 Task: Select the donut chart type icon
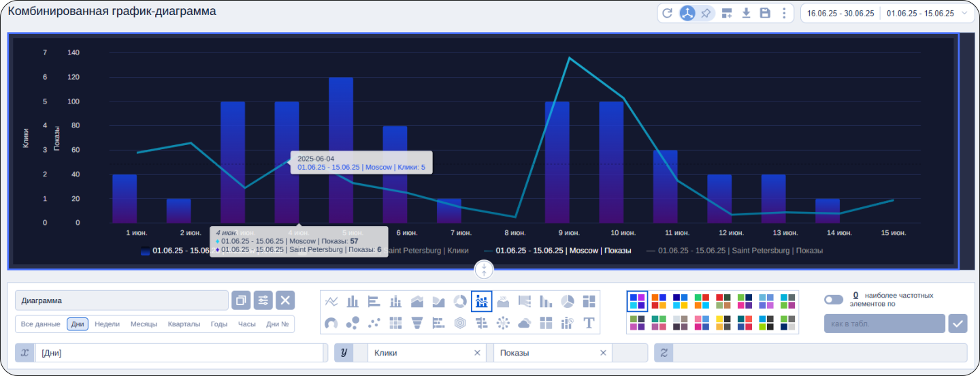click(460, 301)
